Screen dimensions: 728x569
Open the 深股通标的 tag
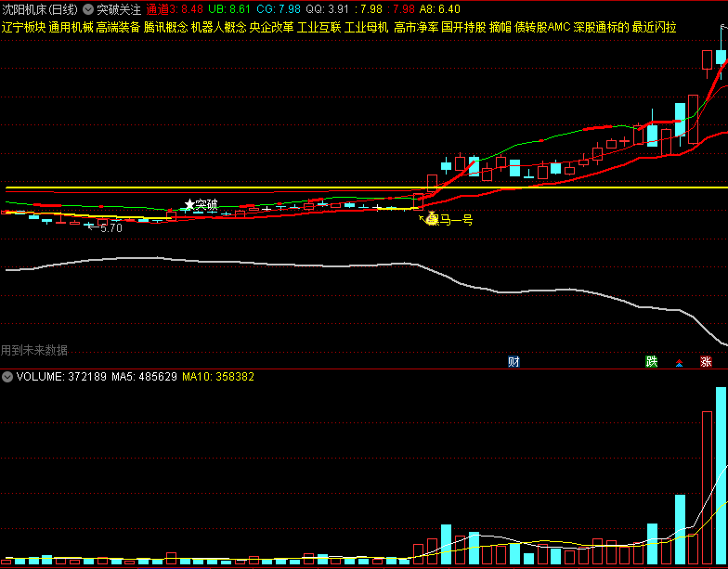point(602,28)
